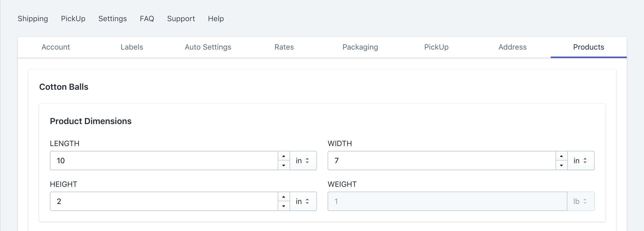Open the PickUp settings tab
The image size is (644, 231).
click(x=436, y=47)
